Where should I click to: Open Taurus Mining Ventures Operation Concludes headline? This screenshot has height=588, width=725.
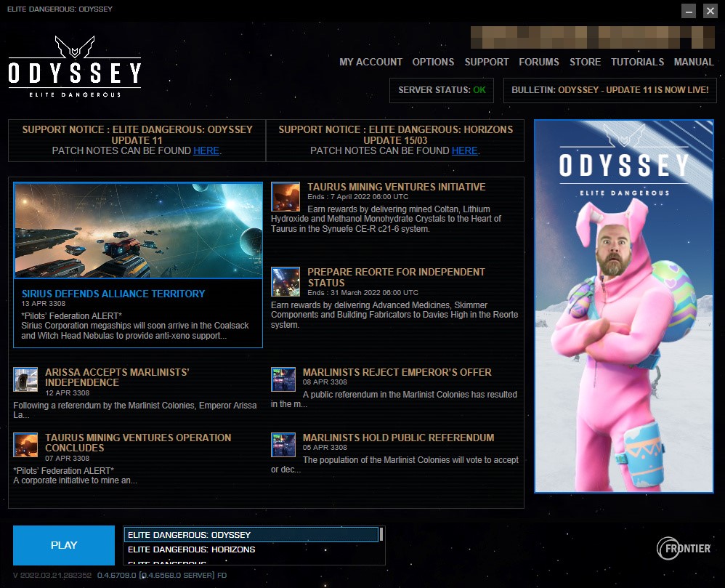point(138,443)
